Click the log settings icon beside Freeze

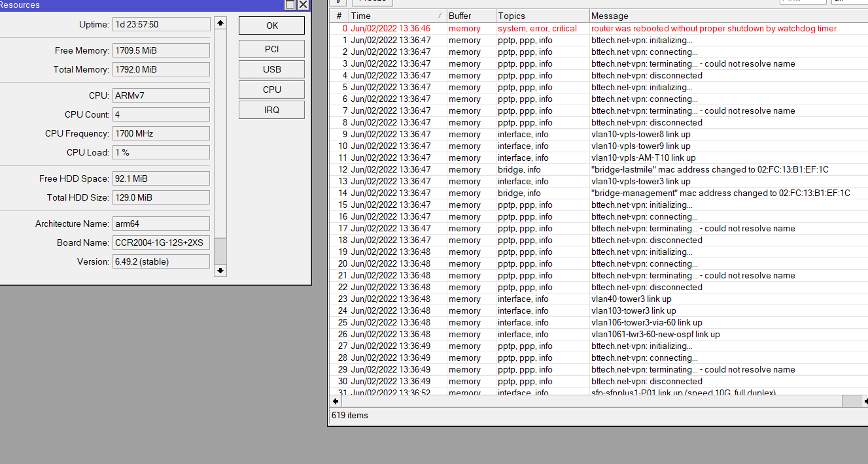(338, 2)
